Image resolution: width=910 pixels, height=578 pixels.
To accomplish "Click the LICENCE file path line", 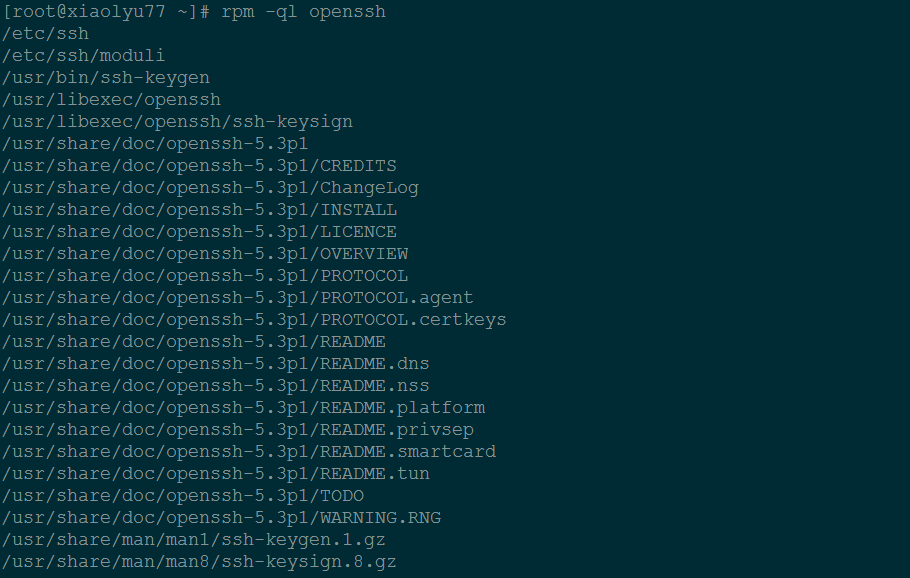I will click(199, 232).
